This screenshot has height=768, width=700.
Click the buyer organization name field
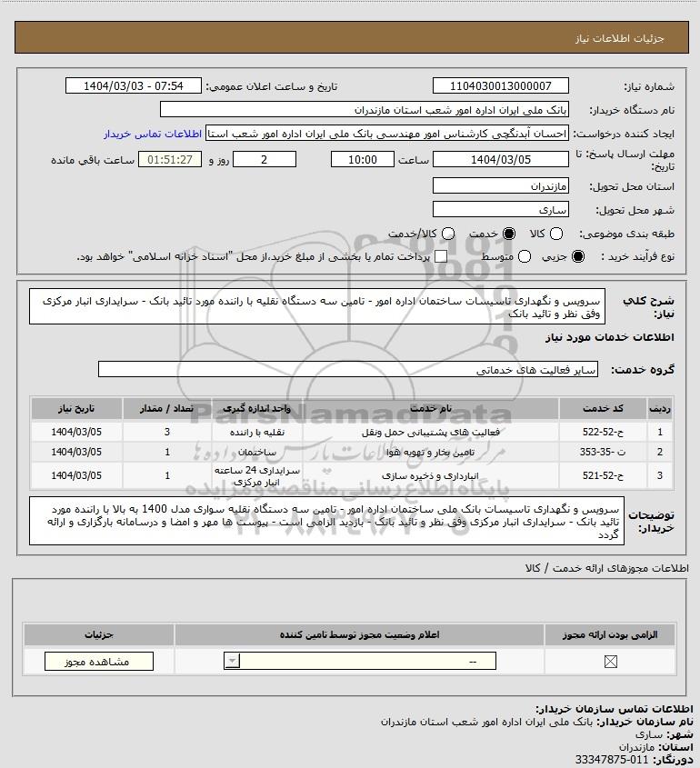[x=365, y=109]
